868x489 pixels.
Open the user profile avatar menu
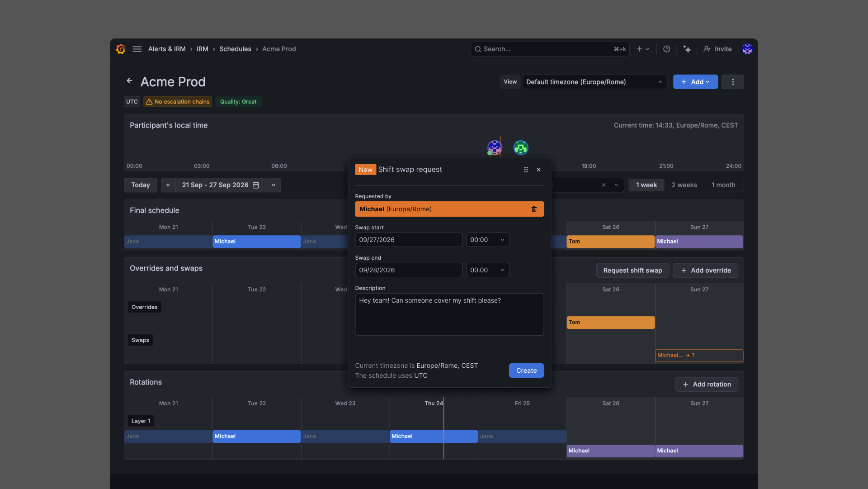pos(747,49)
